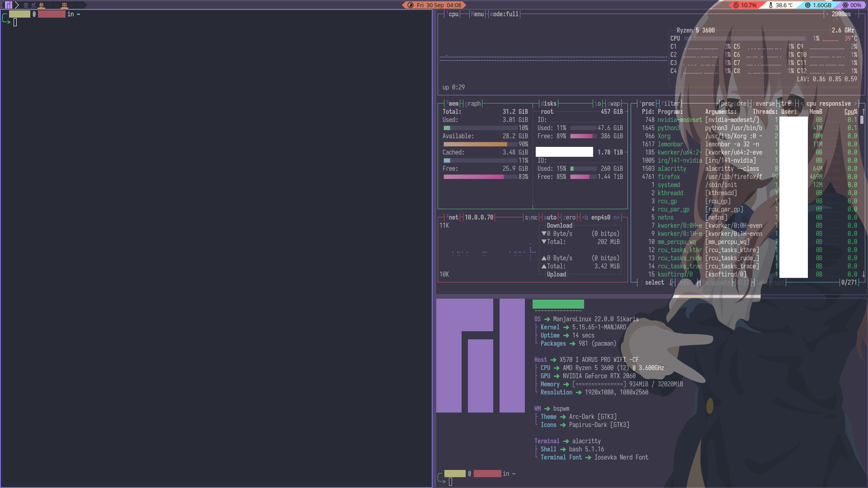This screenshot has height=488, width=868.
Task: Toggle the mem box graph option
Action: click(473, 103)
